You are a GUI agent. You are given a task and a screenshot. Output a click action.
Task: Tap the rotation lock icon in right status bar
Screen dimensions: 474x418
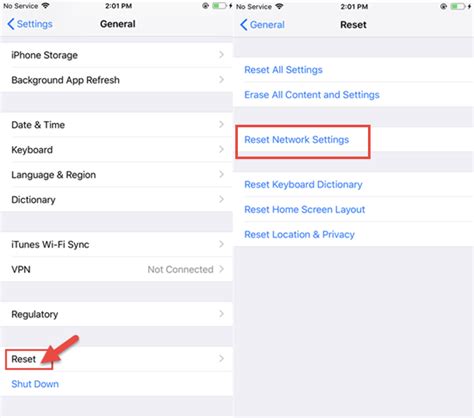pyautogui.click(x=443, y=6)
